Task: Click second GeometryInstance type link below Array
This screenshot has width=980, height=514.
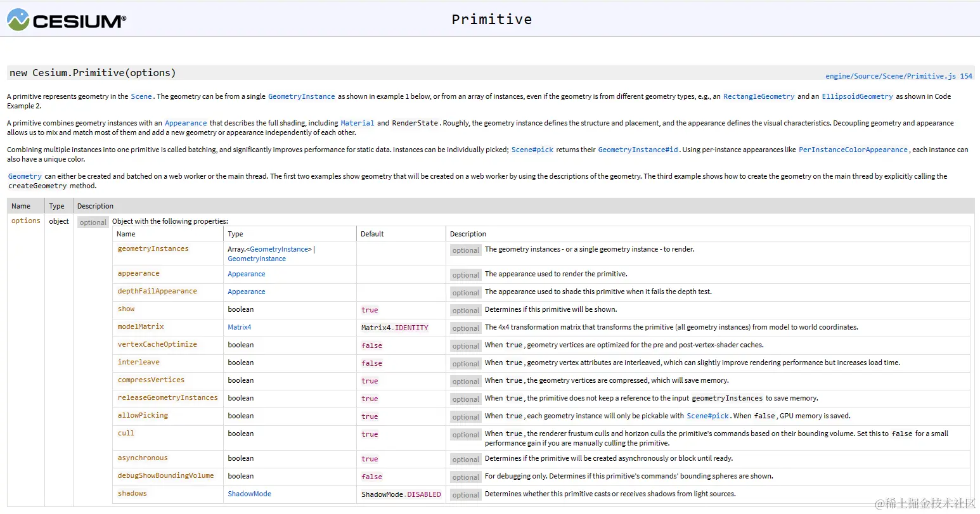Action: (x=257, y=259)
